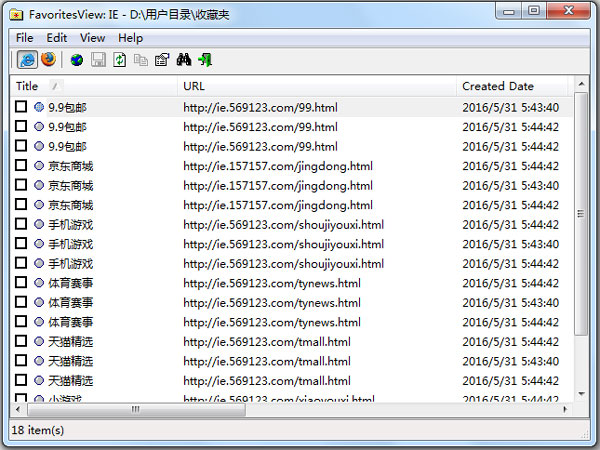This screenshot has width=600, height=450.
Task: Check the first 9.9包邮 row checkbox
Action: (x=22, y=107)
